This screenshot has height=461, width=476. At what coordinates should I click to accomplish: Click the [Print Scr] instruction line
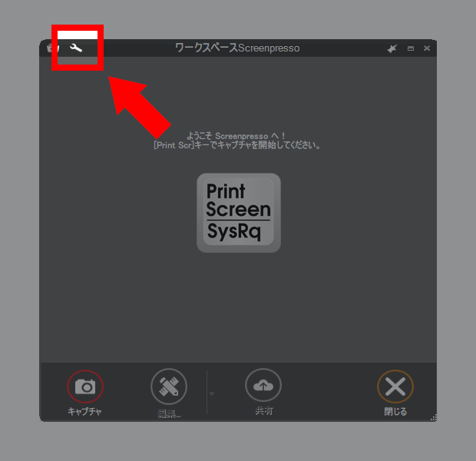(237, 145)
